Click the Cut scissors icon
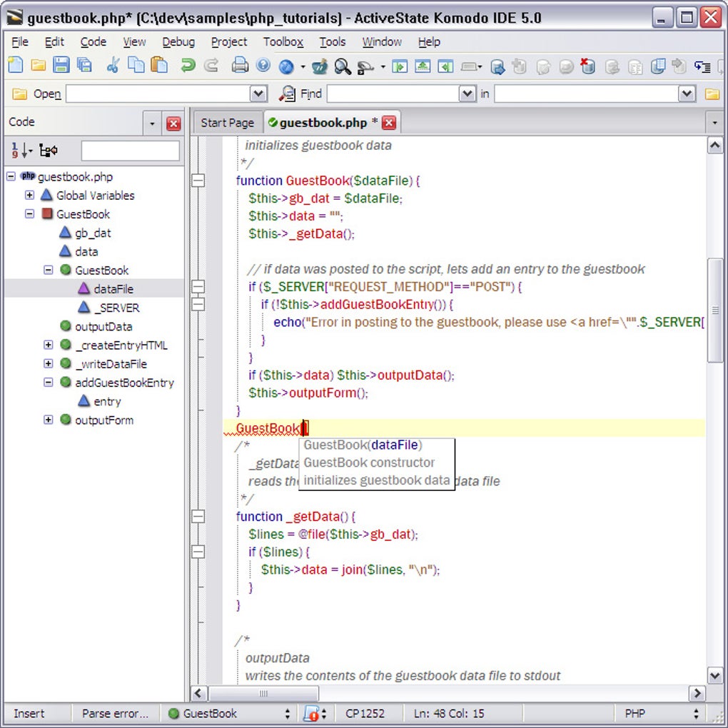This screenshot has height=728, width=728. pyautogui.click(x=113, y=66)
